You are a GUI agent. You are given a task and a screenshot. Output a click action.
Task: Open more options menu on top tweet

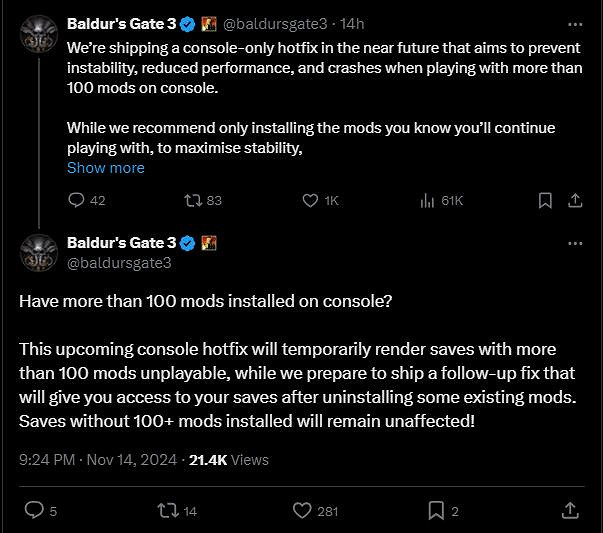click(574, 23)
